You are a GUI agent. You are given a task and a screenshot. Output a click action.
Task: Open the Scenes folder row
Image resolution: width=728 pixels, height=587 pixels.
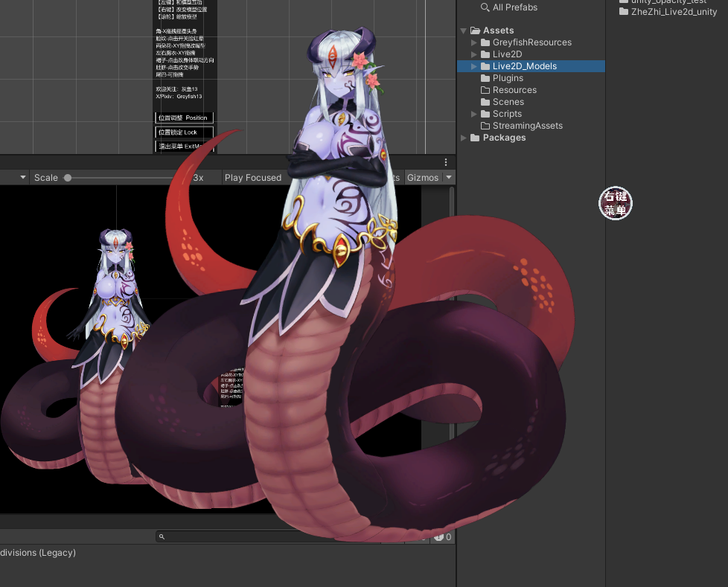click(531, 102)
